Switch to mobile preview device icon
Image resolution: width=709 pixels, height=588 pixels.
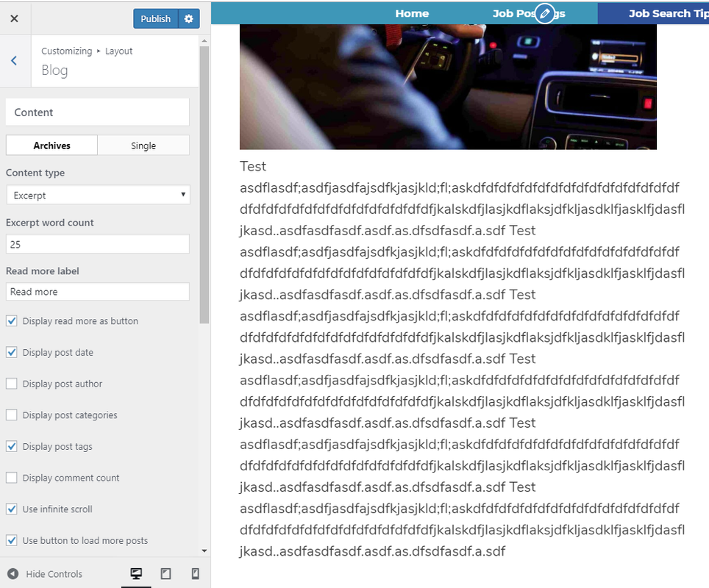click(196, 573)
